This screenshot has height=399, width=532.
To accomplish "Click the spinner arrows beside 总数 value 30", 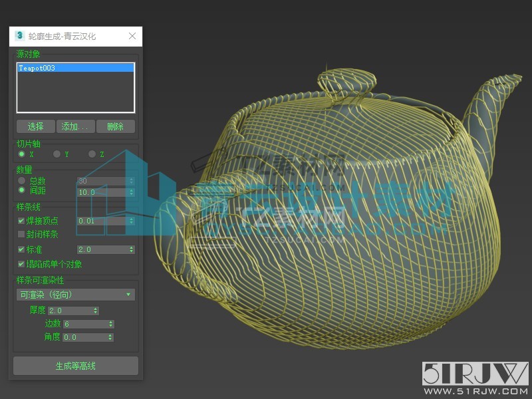I will (x=131, y=181).
